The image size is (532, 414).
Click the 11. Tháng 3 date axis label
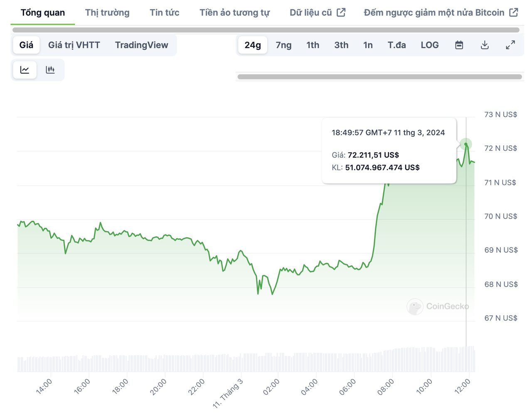228,393
